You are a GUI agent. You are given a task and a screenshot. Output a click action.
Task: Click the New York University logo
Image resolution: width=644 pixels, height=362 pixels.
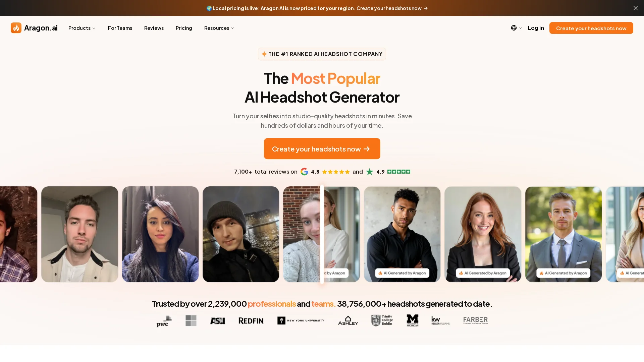pos(301,320)
